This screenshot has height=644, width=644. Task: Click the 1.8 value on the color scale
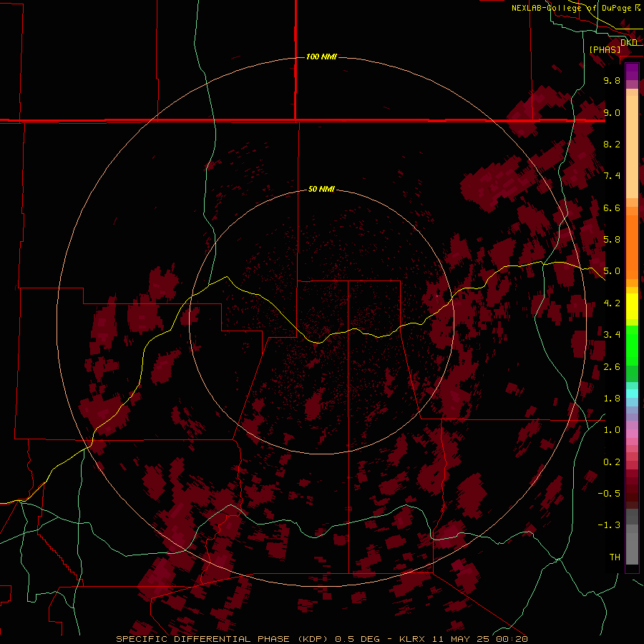pyautogui.click(x=612, y=399)
